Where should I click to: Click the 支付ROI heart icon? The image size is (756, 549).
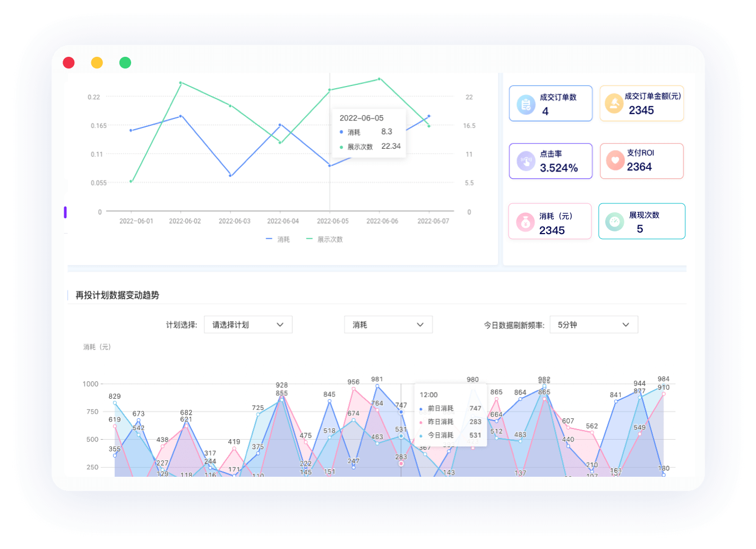(615, 160)
